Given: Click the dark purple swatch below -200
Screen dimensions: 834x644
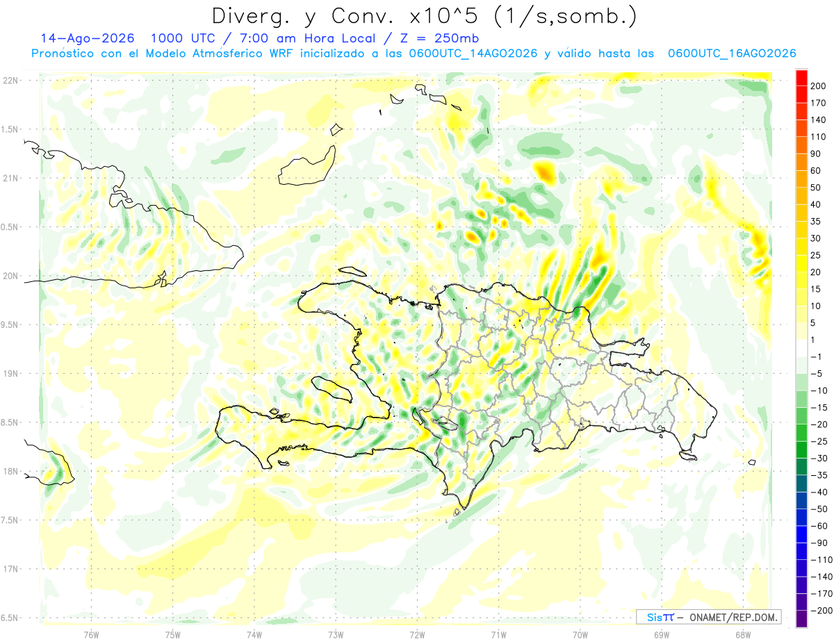Looking at the screenshot, I should [x=801, y=619].
